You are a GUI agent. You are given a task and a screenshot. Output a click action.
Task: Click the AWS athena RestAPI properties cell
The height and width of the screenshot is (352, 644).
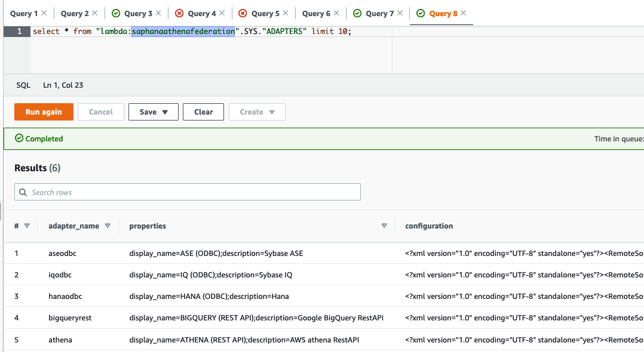click(244, 339)
